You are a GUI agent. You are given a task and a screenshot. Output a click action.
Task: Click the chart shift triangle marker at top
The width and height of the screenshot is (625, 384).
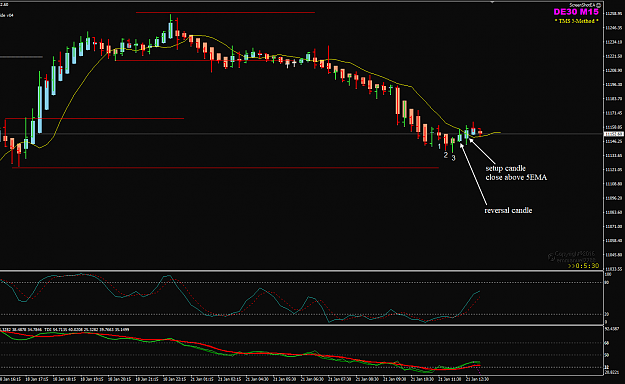pos(492,2)
